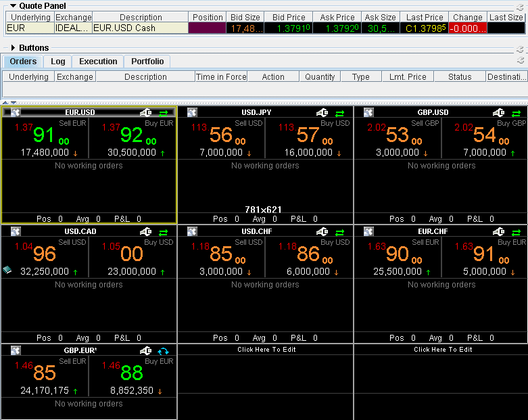Click Buy USD at 1.1886 in USD.CHF cell
This screenshot has height=420, width=528.
click(x=309, y=257)
